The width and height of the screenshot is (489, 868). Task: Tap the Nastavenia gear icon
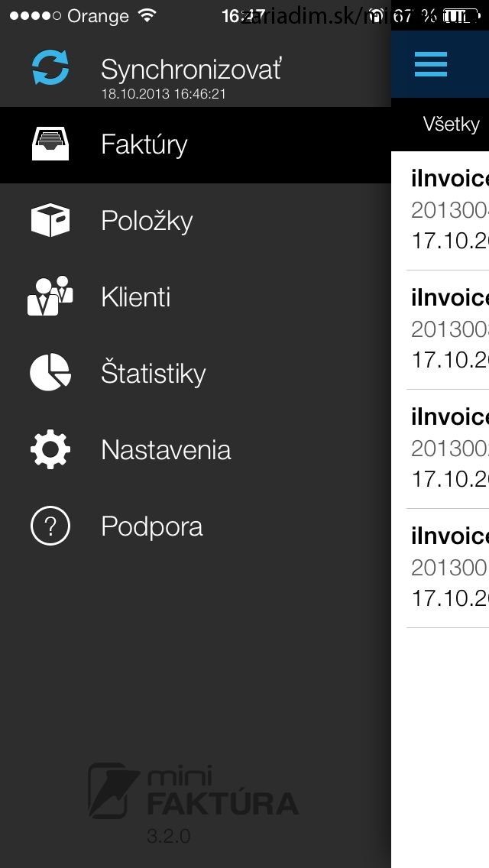tap(50, 449)
